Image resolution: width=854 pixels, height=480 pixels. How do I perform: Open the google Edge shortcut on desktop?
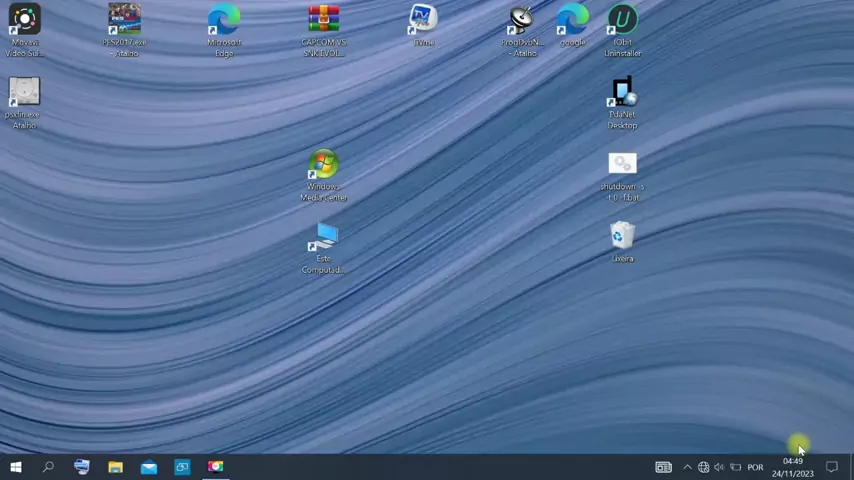(572, 20)
